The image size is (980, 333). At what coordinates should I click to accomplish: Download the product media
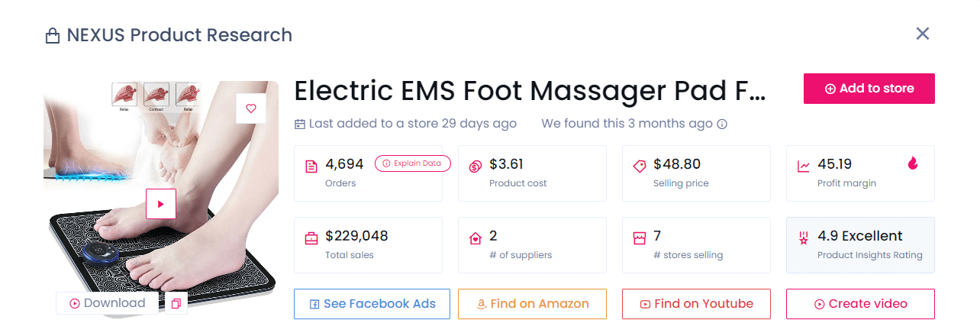pyautogui.click(x=107, y=303)
